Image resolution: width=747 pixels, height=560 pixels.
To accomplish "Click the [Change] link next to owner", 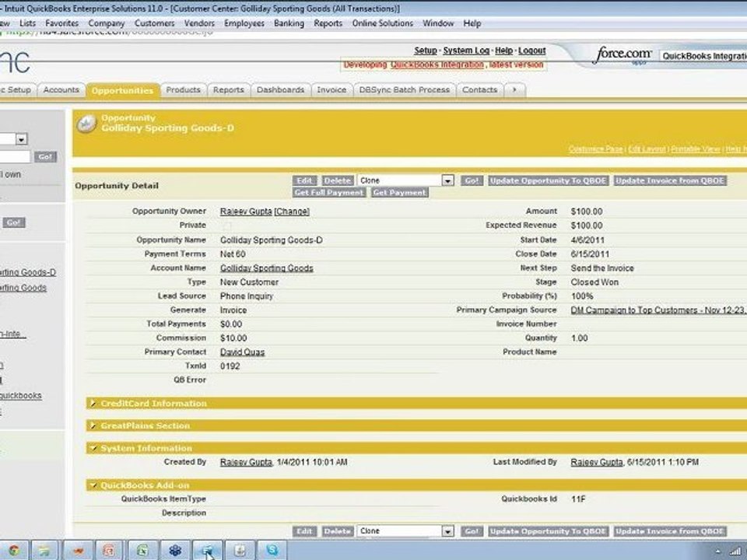I will [292, 212].
